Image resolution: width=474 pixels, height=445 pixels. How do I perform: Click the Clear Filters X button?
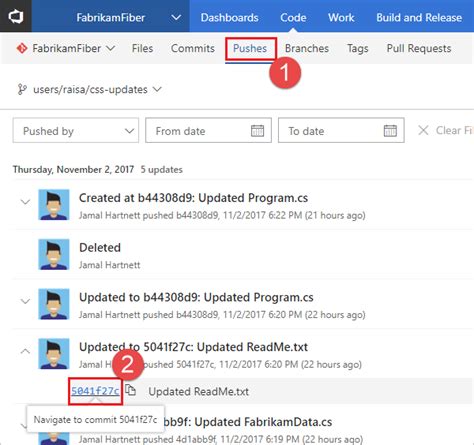pos(423,130)
